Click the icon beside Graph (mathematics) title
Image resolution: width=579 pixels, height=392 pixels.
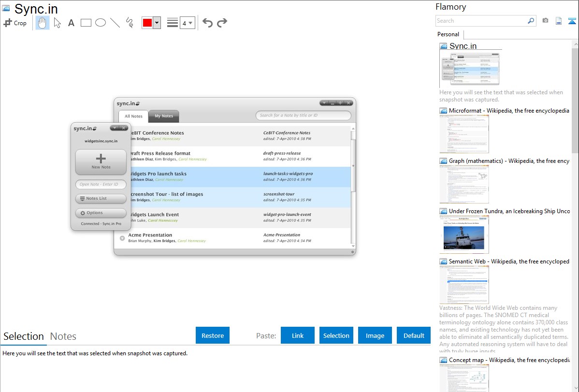443,161
